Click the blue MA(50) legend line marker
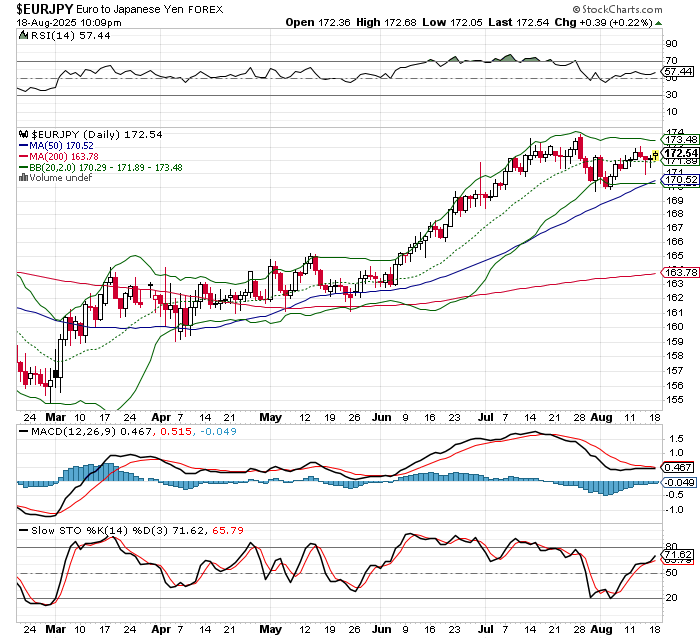 [x=25, y=145]
